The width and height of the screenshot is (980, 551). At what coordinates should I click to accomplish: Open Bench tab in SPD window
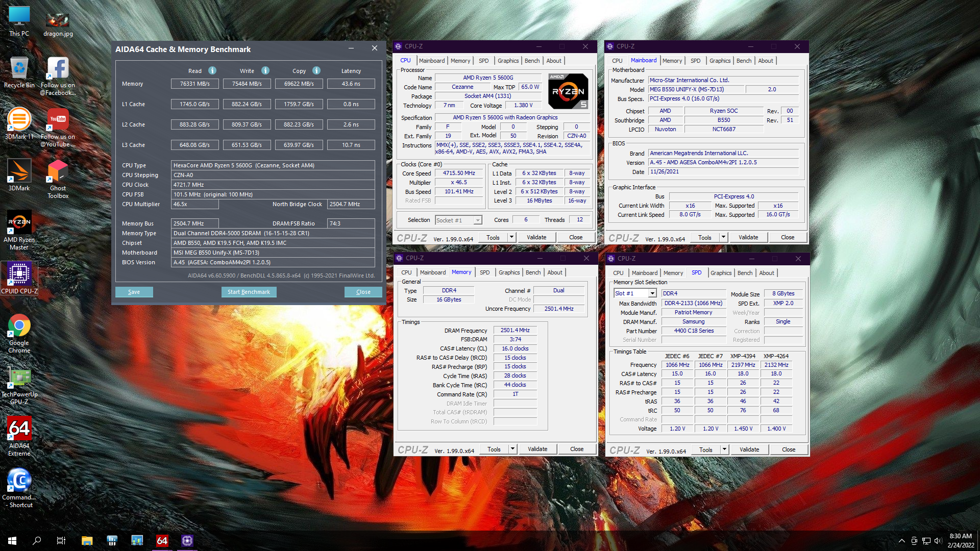tap(745, 273)
